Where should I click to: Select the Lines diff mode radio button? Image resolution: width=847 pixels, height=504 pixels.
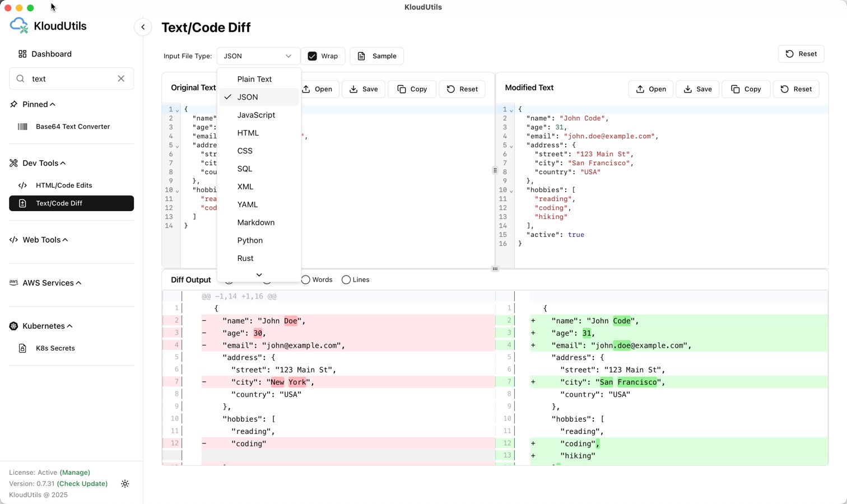pos(346,280)
